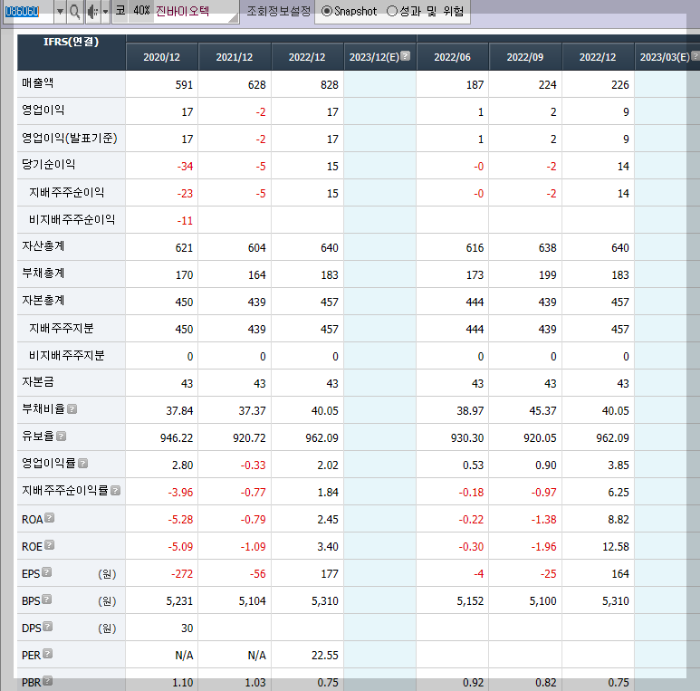This screenshot has width=700, height=691.
Task: Click the 매출액 row label
Action: coord(38,83)
